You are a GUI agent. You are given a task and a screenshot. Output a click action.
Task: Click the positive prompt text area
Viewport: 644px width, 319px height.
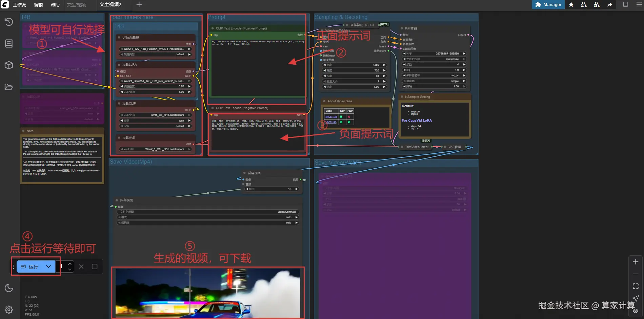[258, 68]
